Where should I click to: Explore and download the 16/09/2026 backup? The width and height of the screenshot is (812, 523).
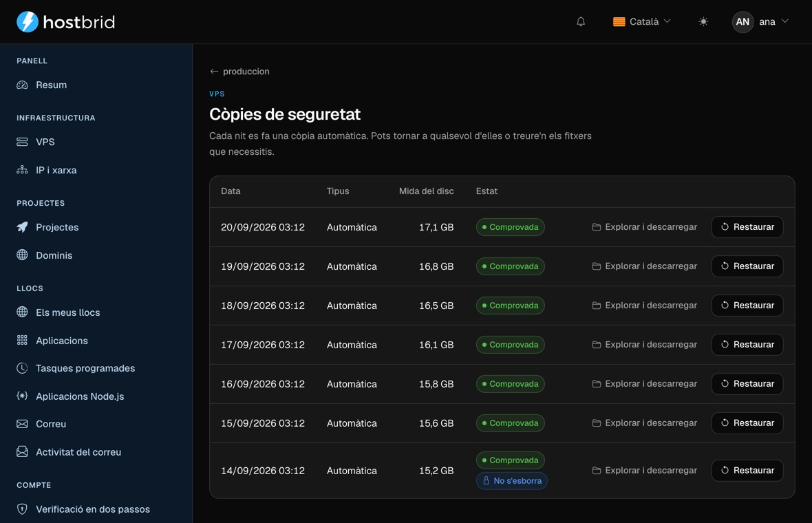click(x=644, y=384)
